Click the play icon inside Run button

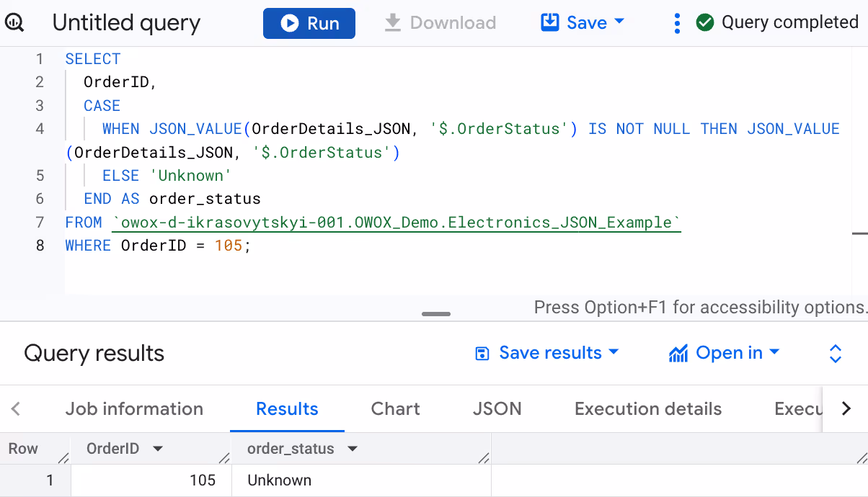tap(290, 23)
